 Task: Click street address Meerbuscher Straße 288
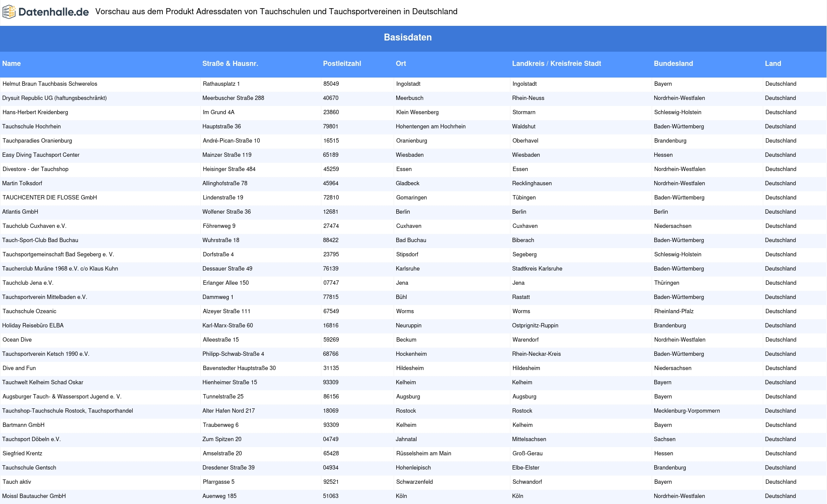coord(233,98)
